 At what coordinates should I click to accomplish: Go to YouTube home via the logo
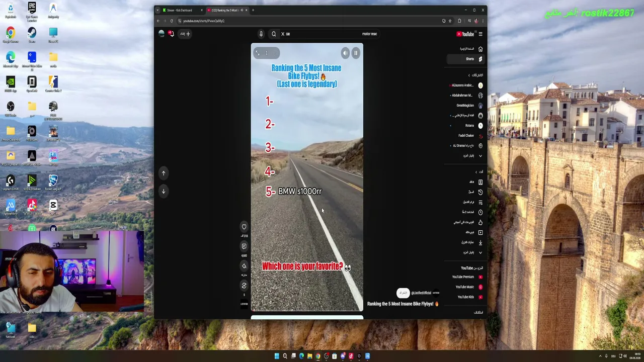click(465, 34)
